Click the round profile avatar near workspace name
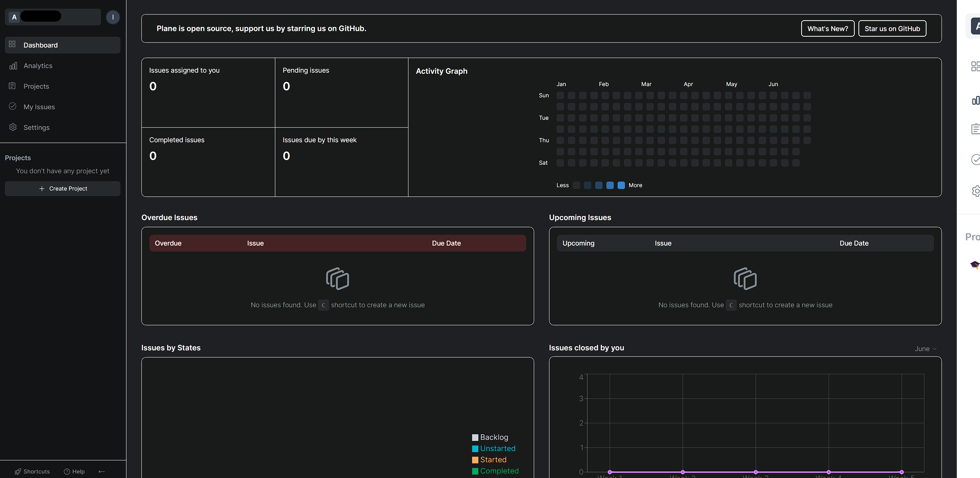 113,17
